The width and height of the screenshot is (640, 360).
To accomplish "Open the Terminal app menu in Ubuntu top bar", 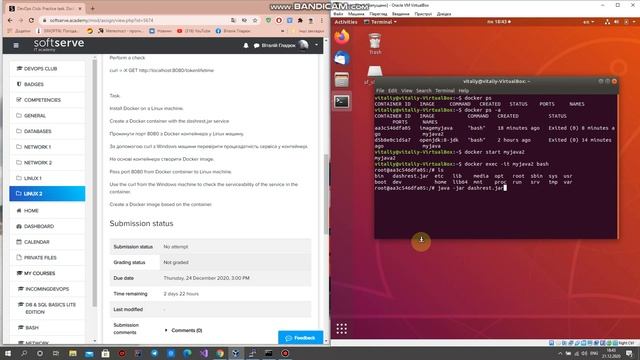I will coord(380,22).
